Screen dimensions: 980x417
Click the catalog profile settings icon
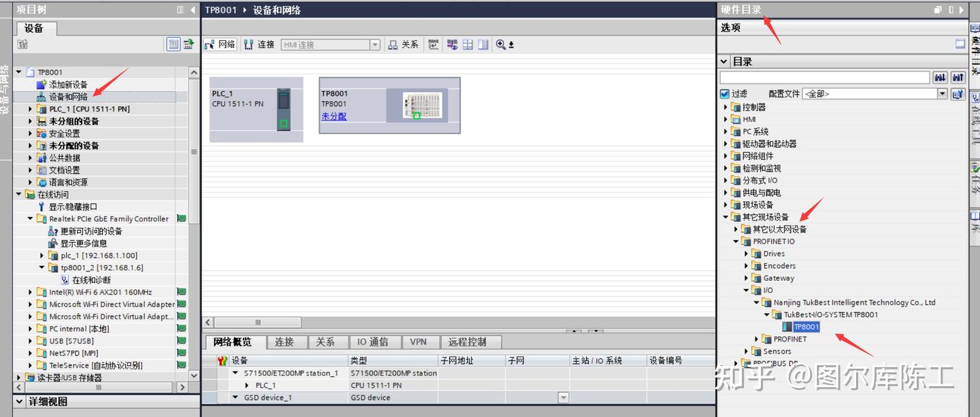tap(958, 94)
